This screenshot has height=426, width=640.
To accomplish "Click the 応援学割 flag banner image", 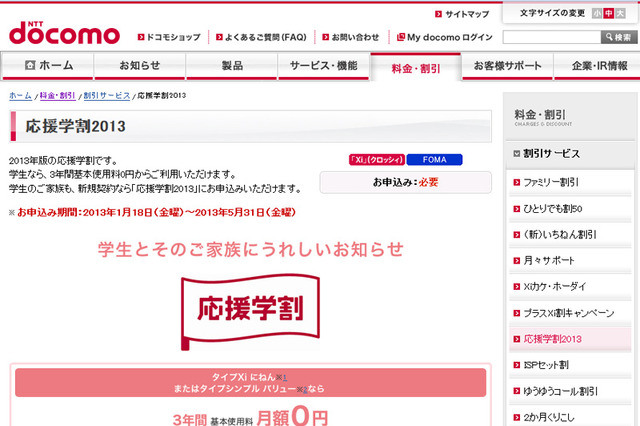I will tap(250, 312).
